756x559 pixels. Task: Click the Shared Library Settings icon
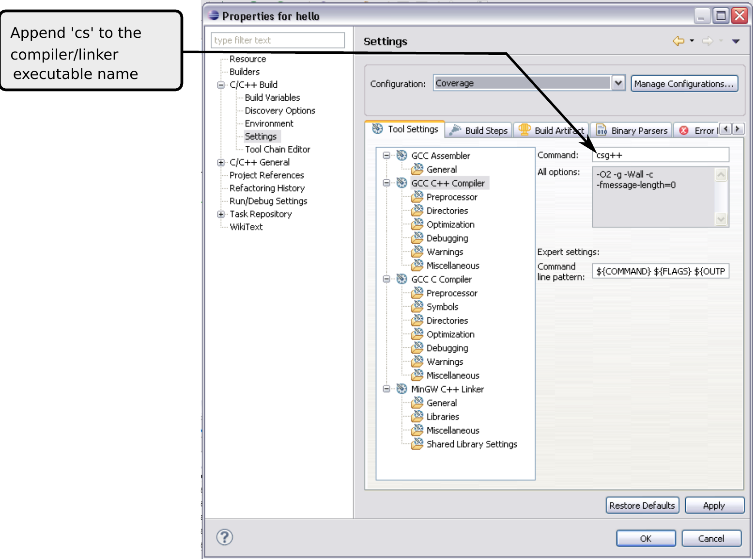pos(417,444)
